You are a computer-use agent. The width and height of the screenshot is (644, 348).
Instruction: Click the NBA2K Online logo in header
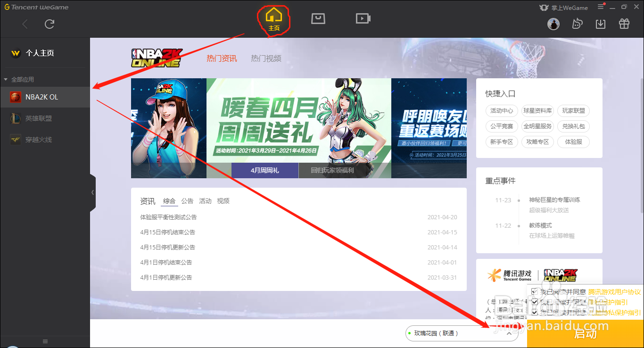point(157,58)
